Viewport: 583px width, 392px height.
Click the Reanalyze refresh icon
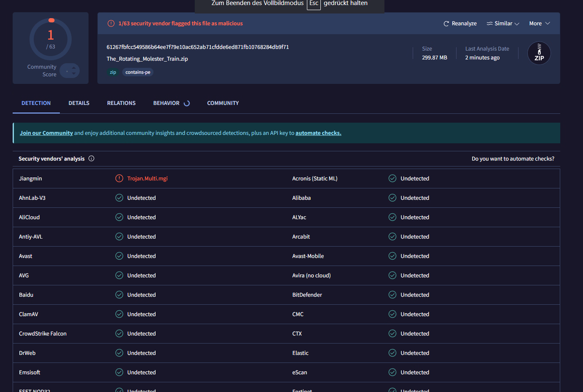446,24
